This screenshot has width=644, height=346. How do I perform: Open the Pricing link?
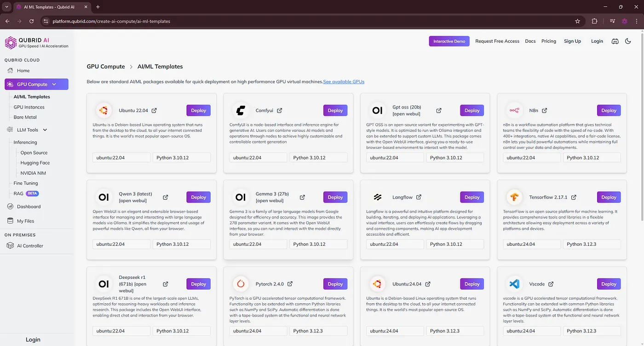tap(549, 41)
